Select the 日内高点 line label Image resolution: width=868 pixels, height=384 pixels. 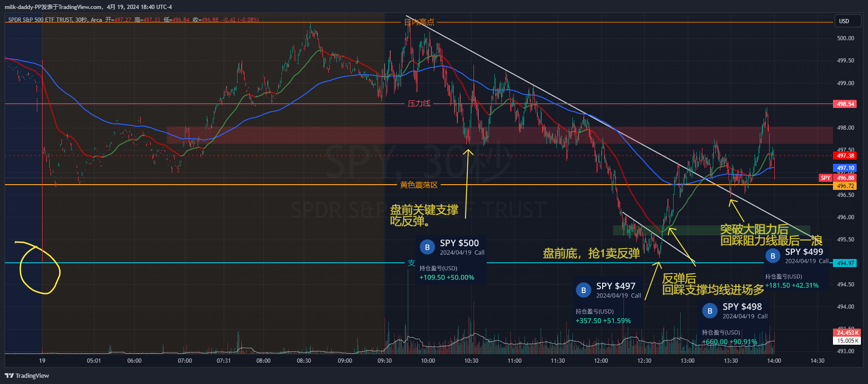419,22
